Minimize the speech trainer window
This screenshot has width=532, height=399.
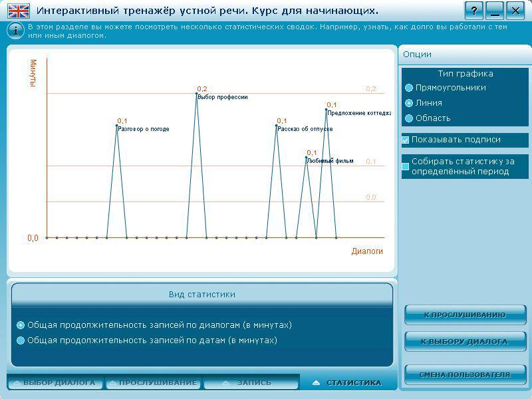(493, 11)
